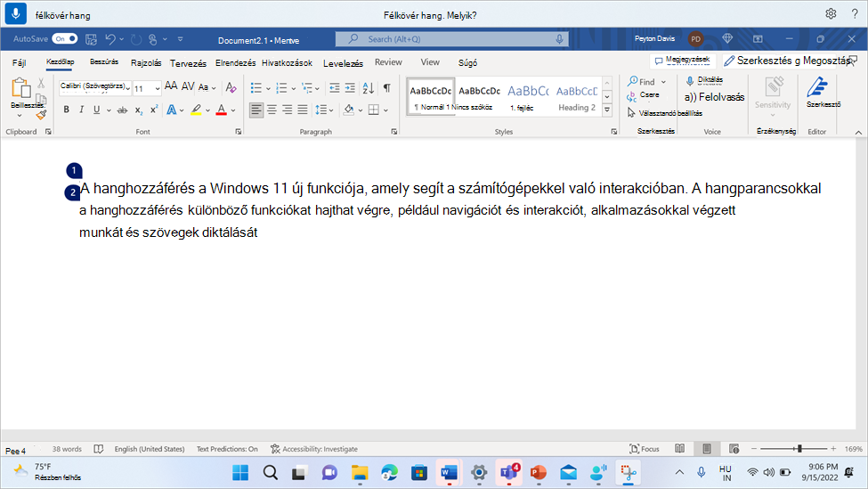Click the Search box in title bar

(x=451, y=39)
